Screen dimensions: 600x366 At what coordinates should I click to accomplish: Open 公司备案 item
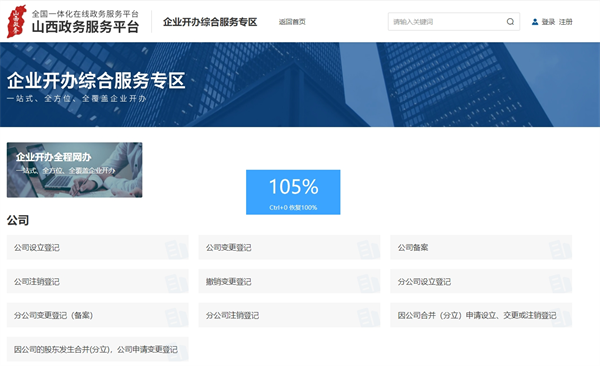coord(481,247)
